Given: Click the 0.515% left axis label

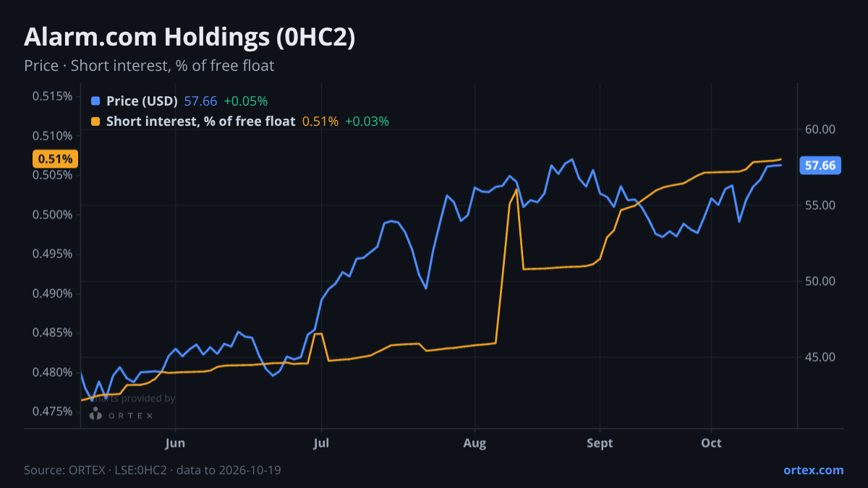Looking at the screenshot, I should [52, 96].
